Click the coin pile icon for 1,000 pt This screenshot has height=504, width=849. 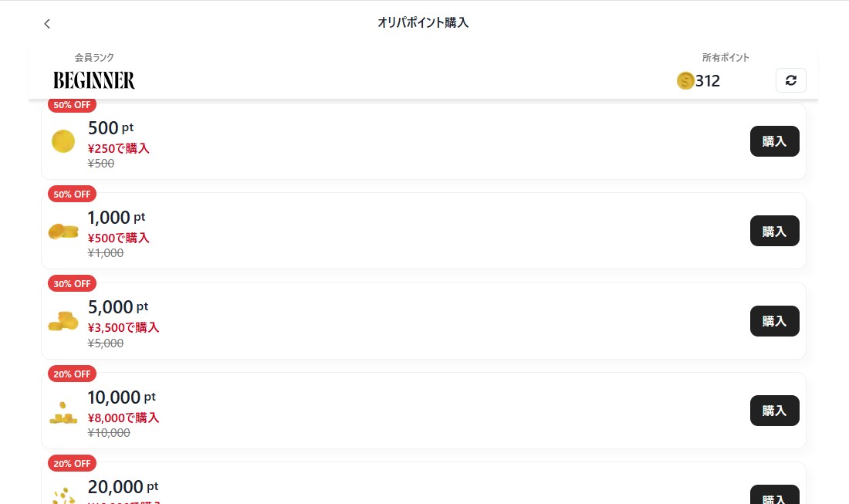click(x=63, y=231)
